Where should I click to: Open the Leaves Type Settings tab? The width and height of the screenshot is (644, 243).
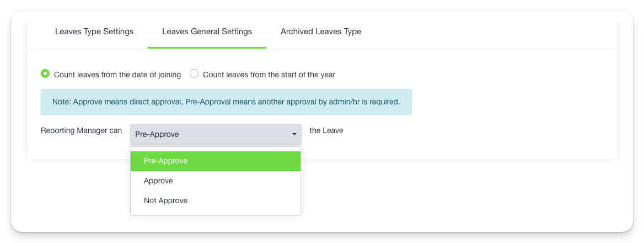pos(94,31)
